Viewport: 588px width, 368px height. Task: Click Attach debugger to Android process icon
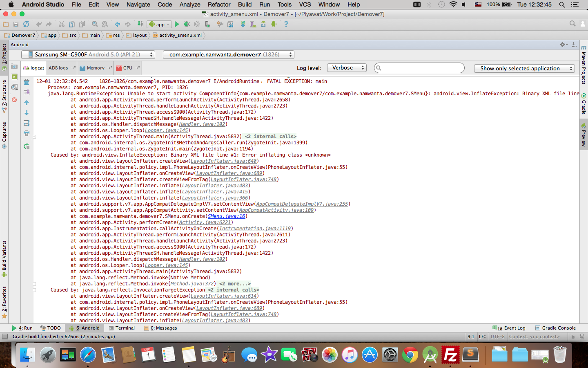(x=208, y=24)
